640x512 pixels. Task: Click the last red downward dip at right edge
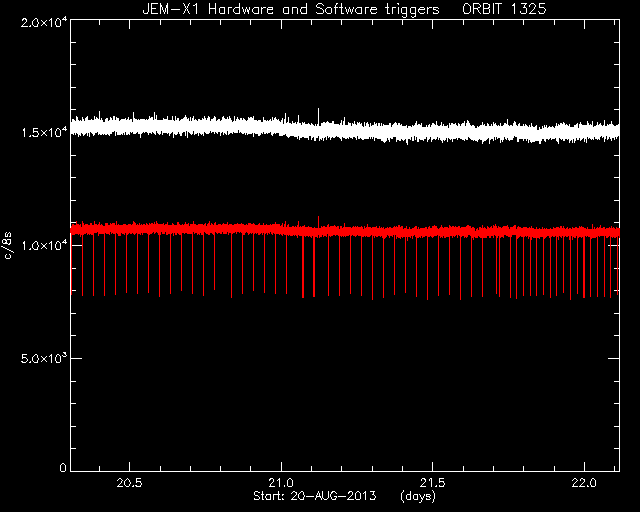617,263
